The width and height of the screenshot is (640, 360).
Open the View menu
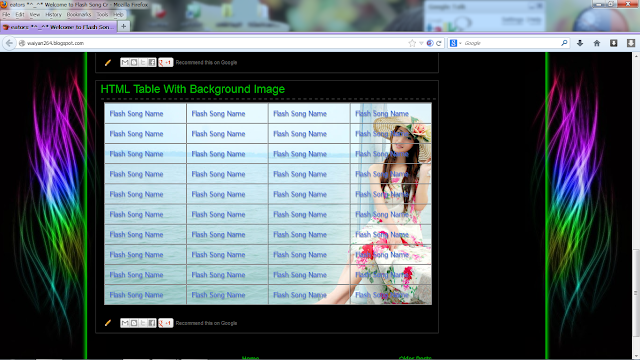(x=35, y=14)
